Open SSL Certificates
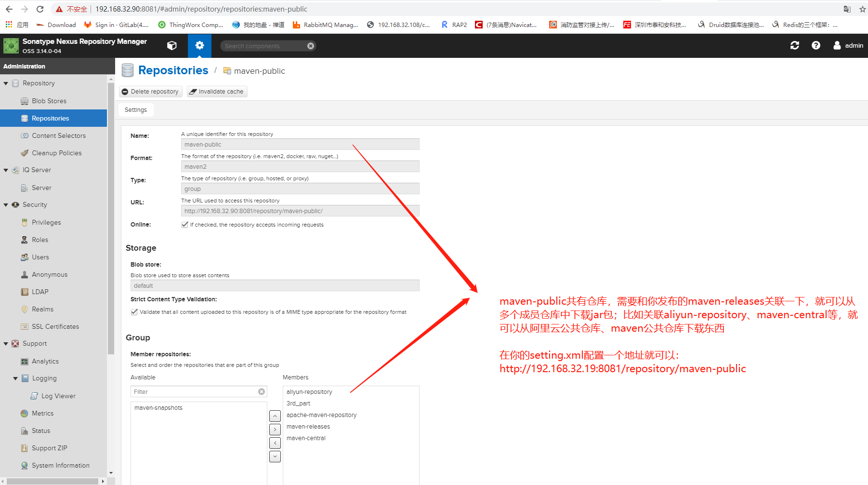The width and height of the screenshot is (868, 485). (55, 326)
